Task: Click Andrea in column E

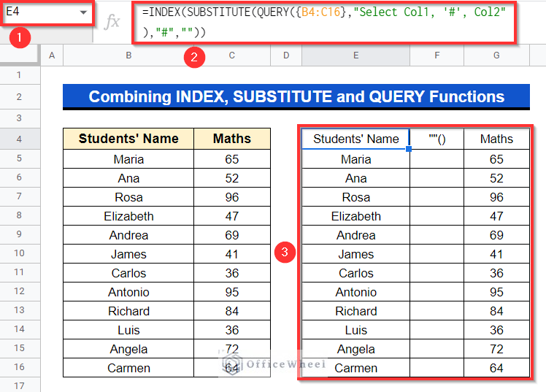Action: (x=355, y=235)
